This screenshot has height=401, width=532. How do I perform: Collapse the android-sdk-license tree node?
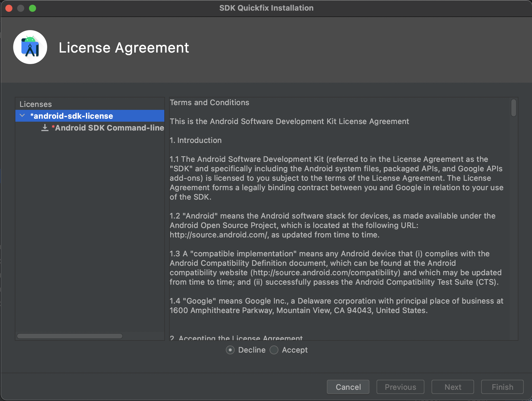click(x=22, y=115)
